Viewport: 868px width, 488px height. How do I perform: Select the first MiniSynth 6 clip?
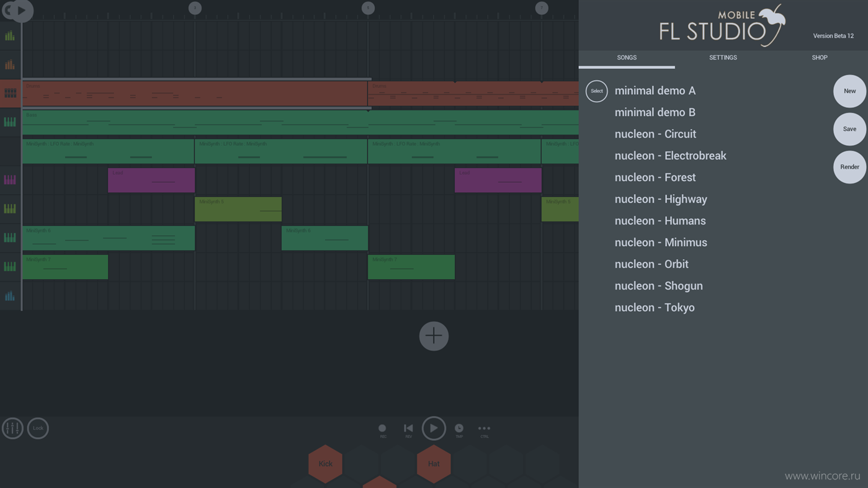(109, 238)
